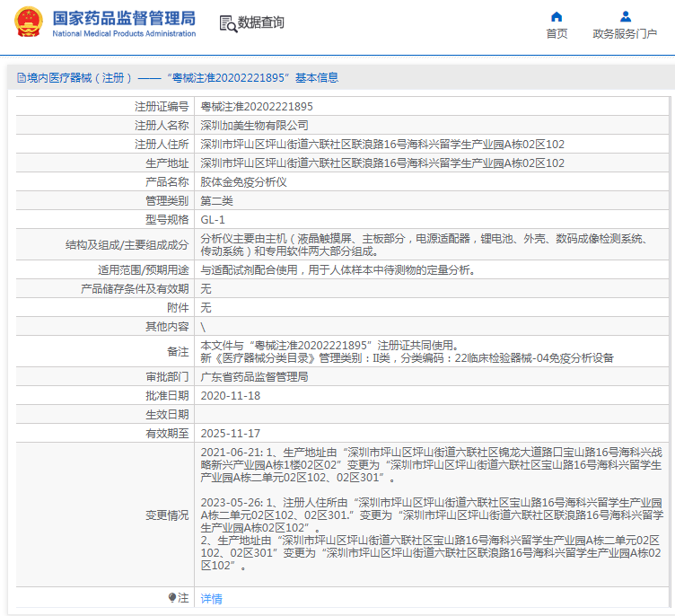The image size is (675, 616).
Task: Click the document icon before 境内医疗器械
Action: pos(22,77)
